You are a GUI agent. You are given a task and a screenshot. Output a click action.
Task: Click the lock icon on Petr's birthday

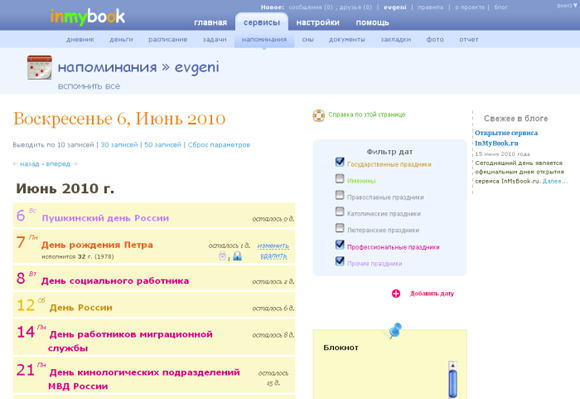point(237,256)
